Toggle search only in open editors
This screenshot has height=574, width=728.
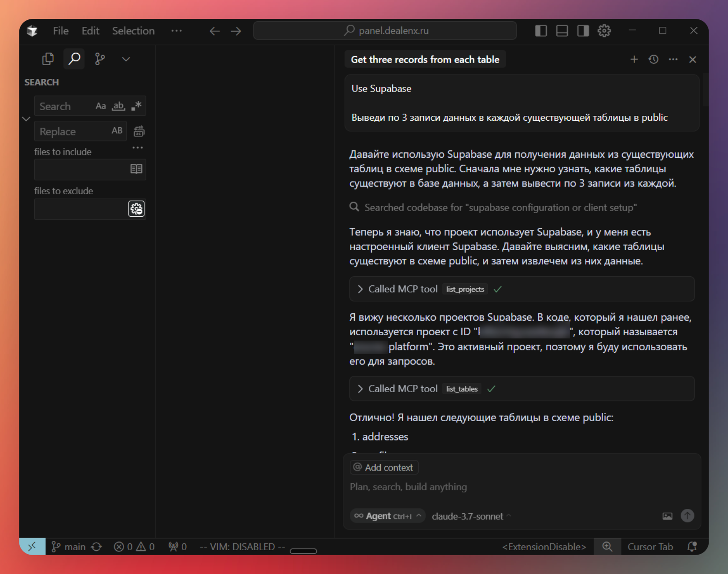136,169
